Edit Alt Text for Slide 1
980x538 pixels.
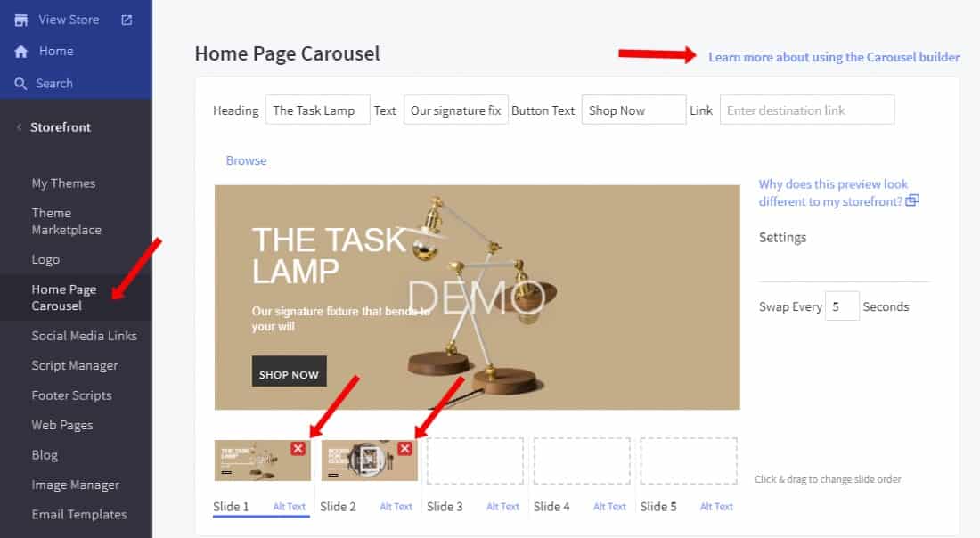pos(290,506)
